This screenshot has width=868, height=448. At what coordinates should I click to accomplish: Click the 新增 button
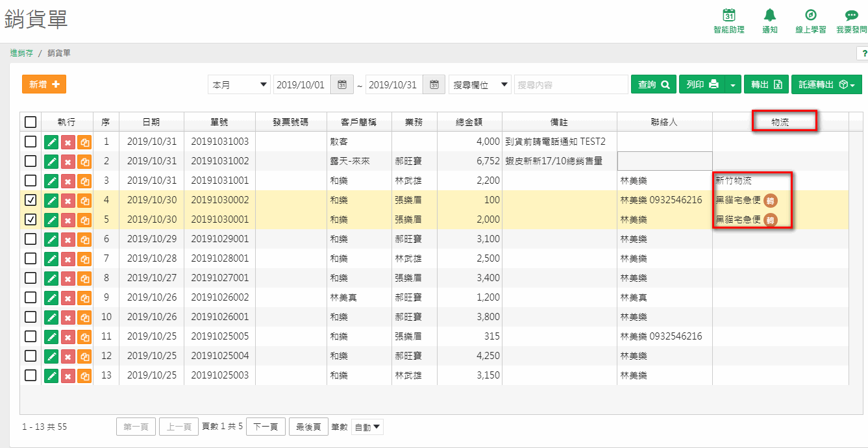[x=44, y=84]
